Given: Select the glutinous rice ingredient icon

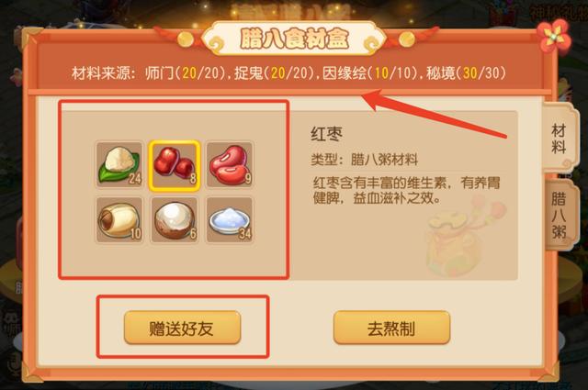Looking at the screenshot, I should coord(119,165).
